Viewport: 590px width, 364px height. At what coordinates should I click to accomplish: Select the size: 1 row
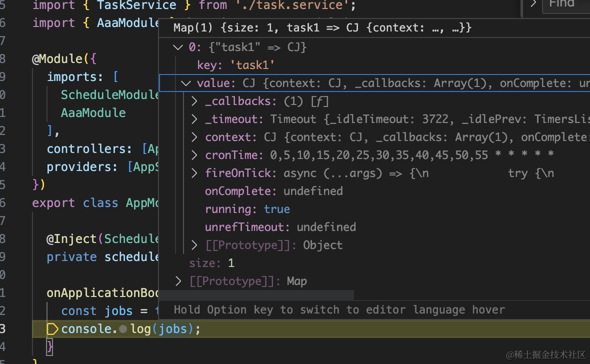211,263
